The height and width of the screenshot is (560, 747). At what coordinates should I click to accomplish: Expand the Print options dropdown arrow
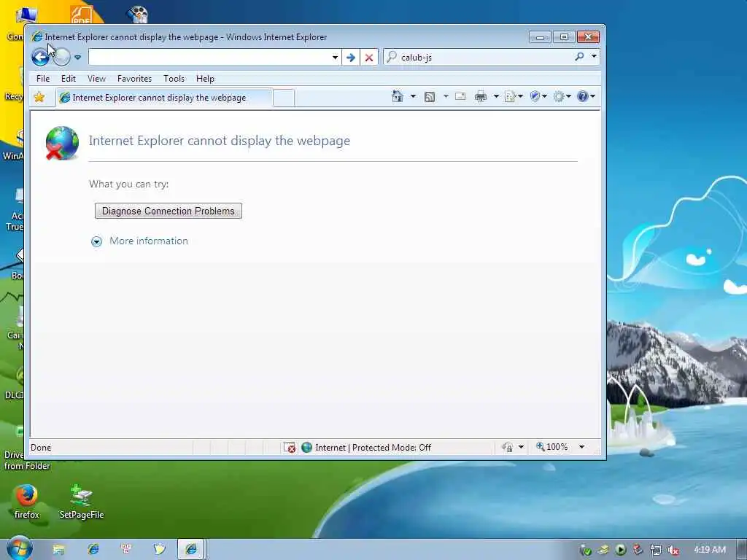point(496,97)
